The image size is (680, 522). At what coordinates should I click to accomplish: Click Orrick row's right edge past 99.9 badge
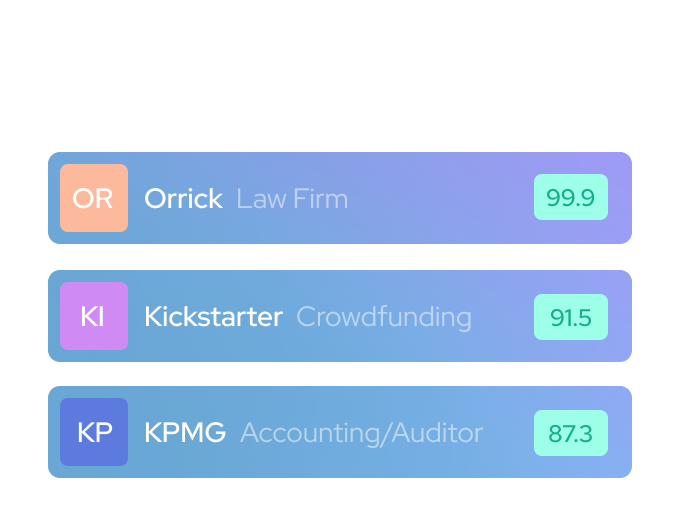point(620,198)
